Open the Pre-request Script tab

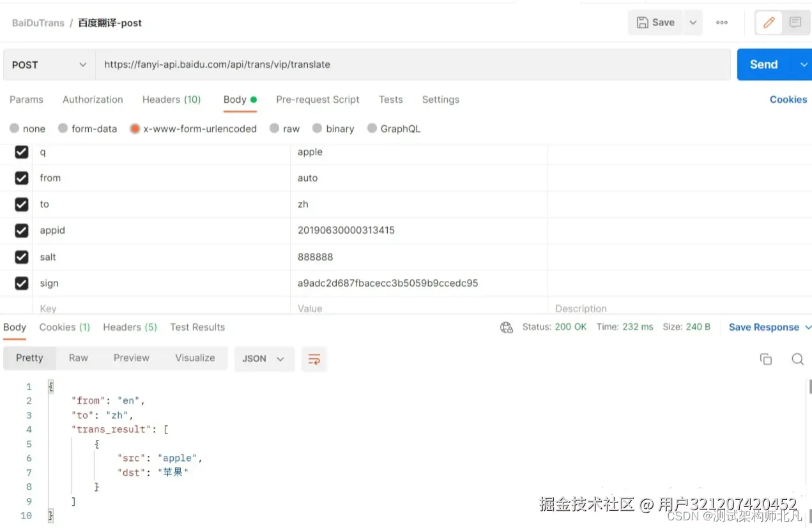[318, 100]
